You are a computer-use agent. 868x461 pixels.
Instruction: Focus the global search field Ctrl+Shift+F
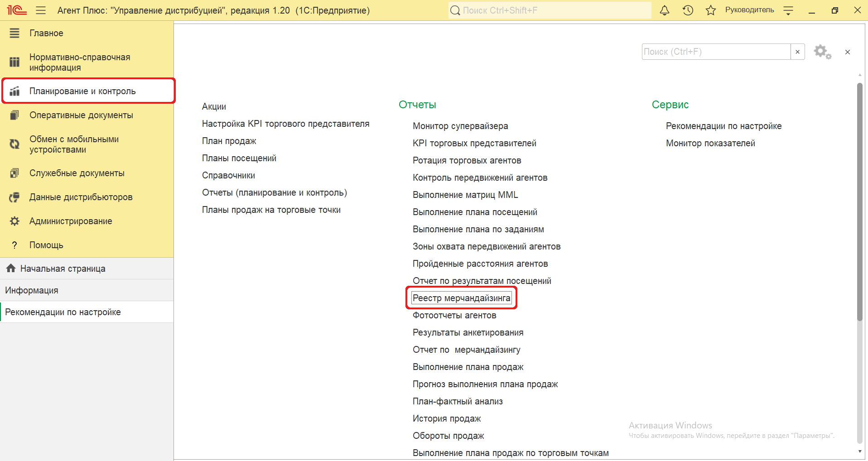[550, 10]
